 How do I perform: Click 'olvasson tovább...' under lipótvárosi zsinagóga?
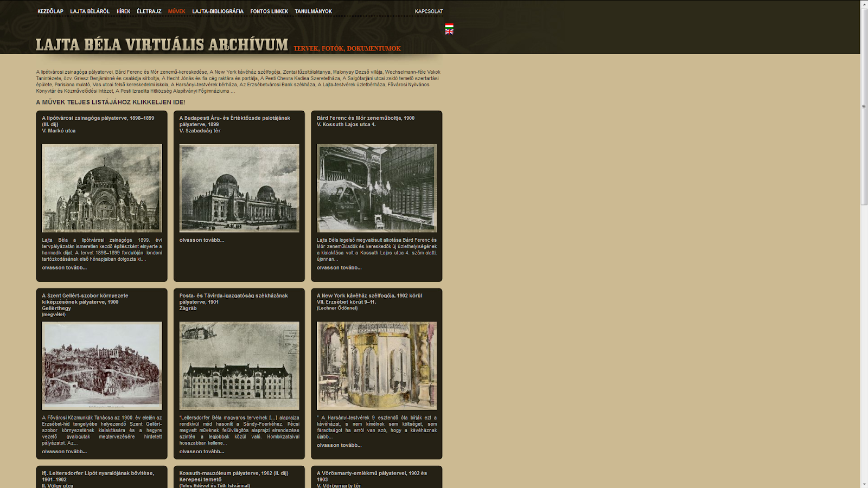click(x=64, y=267)
